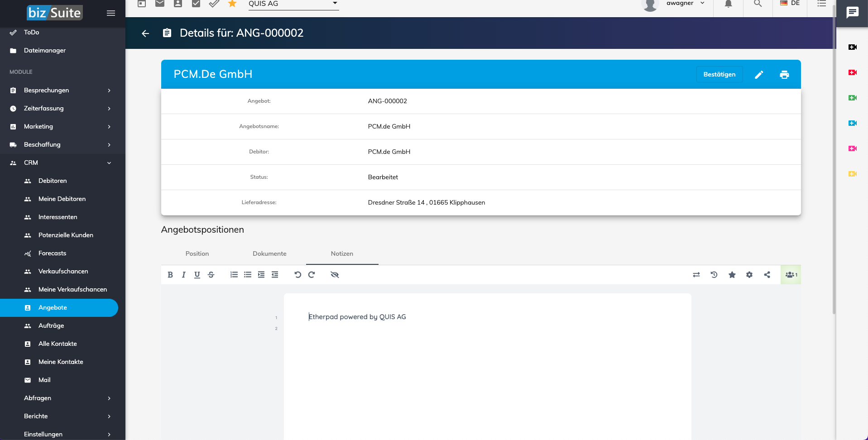
Task: Clear authorship colors with crossed-eye icon
Action: pyautogui.click(x=335, y=275)
